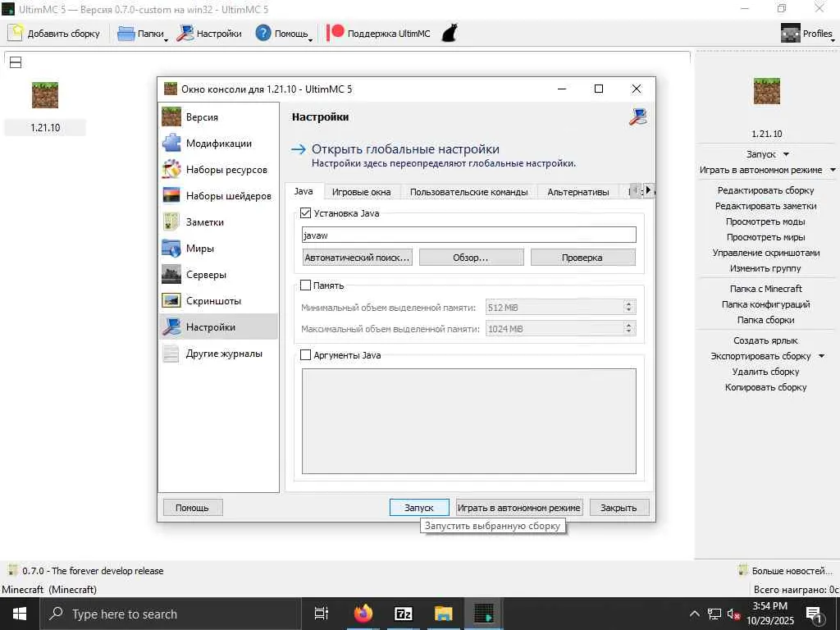Screen dimensions: 840x630
Task: Click the Windows search box
Action: tap(171, 614)
